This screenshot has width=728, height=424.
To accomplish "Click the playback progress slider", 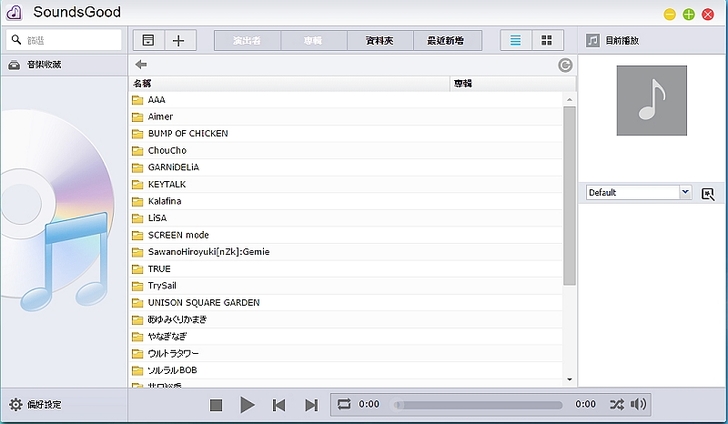I will (479, 405).
